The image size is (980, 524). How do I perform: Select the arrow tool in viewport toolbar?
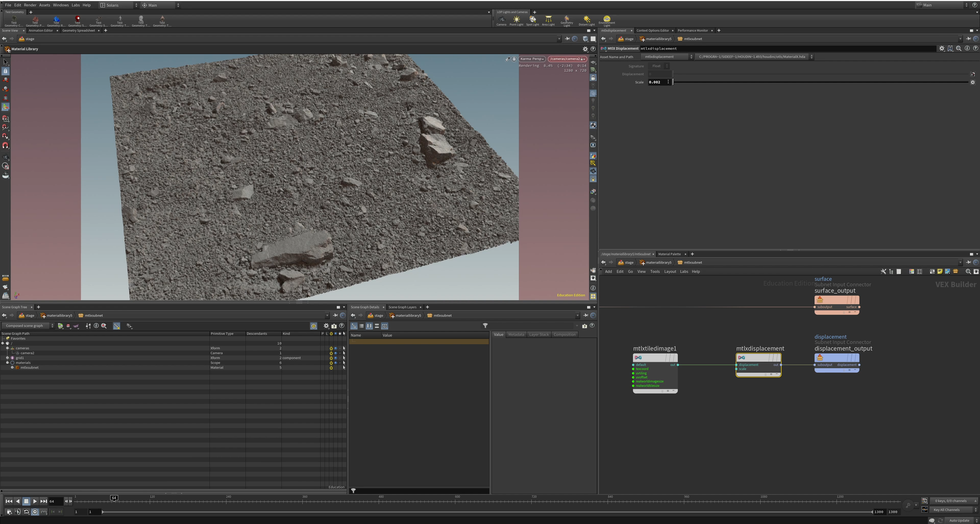(x=5, y=62)
